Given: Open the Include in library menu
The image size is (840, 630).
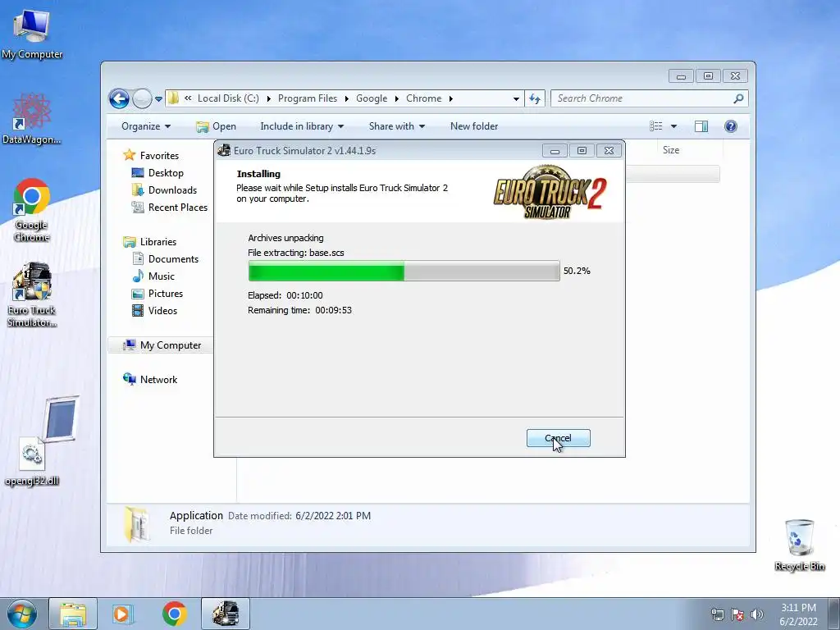Looking at the screenshot, I should pos(302,126).
